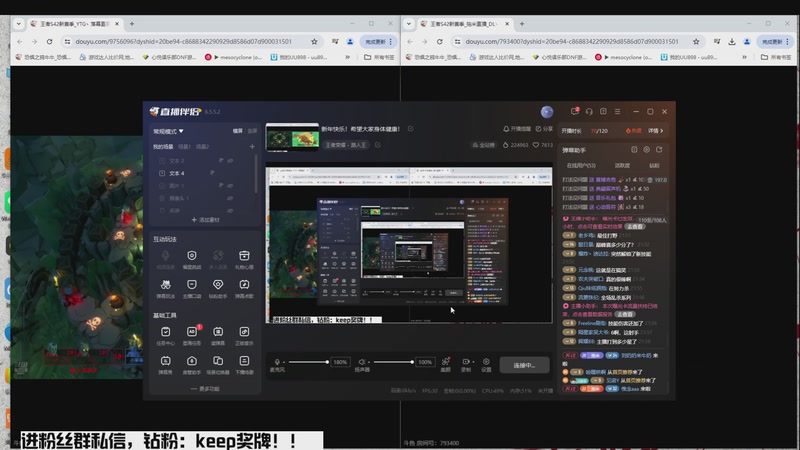Switch to 竖屏 portrait mode
Image resolution: width=800 pixels, height=450 pixels.
252,131
